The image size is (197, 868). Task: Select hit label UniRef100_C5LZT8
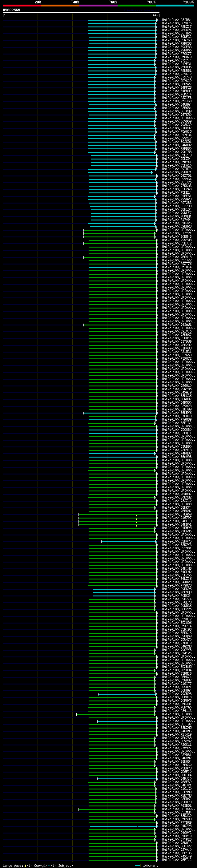click(177, 155)
